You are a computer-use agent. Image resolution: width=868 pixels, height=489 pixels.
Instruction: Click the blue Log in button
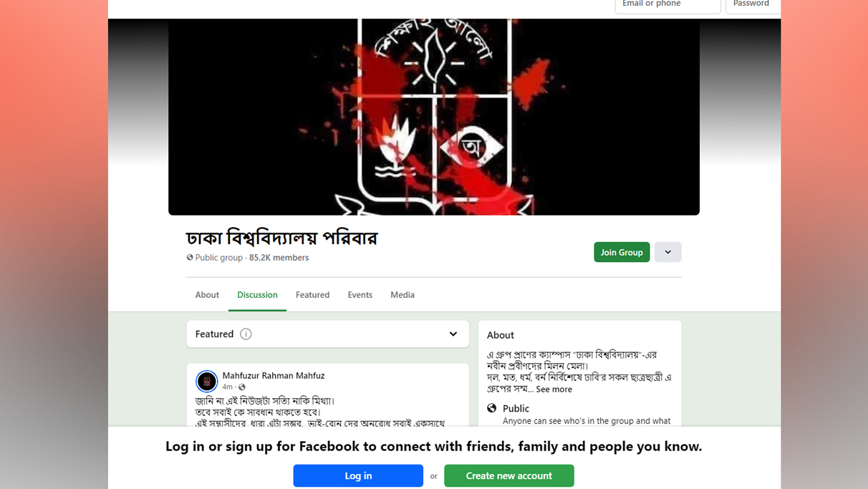coord(358,475)
